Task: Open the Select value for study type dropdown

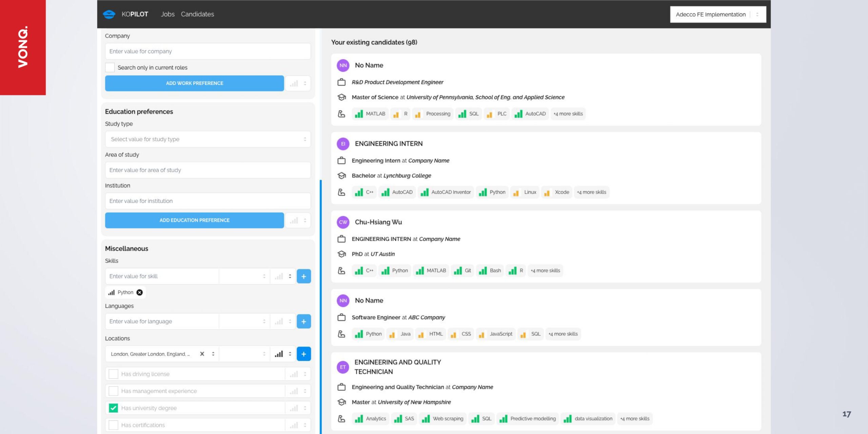Action: tap(208, 139)
